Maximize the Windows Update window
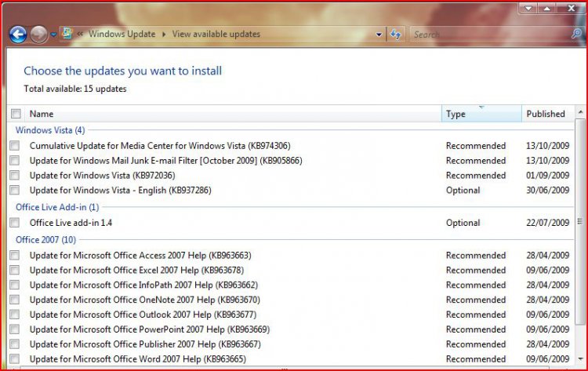The height and width of the screenshot is (371, 588). [547, 9]
